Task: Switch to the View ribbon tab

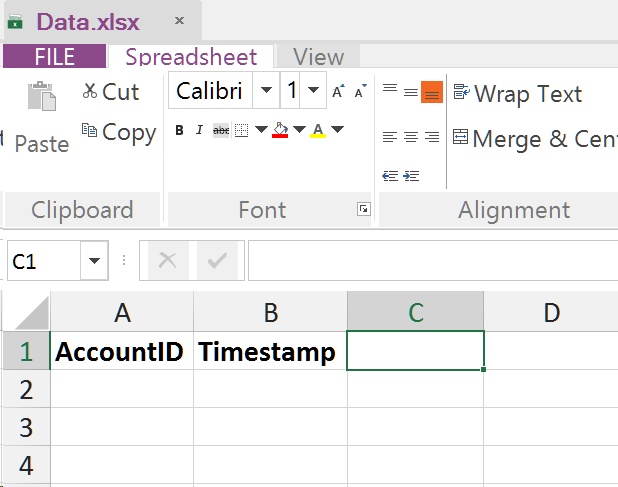Action: click(x=318, y=57)
